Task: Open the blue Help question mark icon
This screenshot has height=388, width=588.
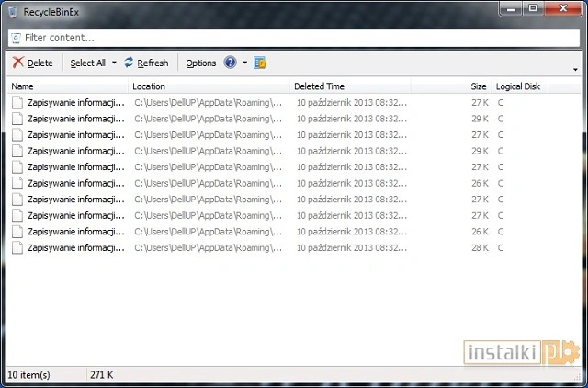Action: 230,63
